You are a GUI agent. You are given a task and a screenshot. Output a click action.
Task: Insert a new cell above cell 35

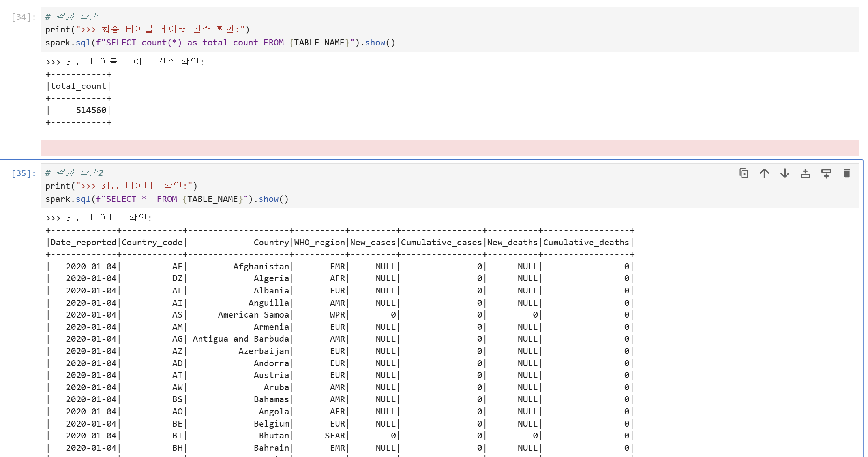coord(805,173)
